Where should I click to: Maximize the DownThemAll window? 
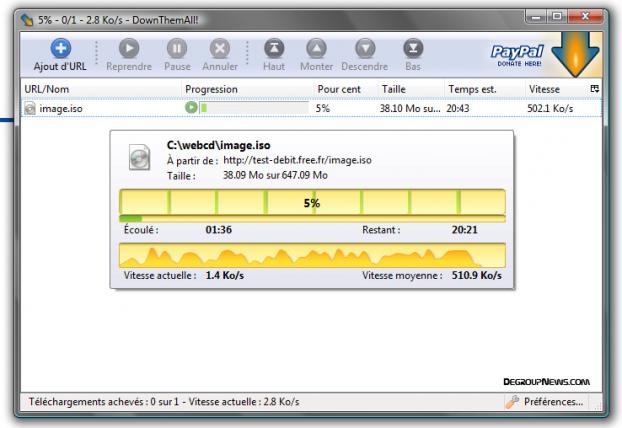[557, 16]
